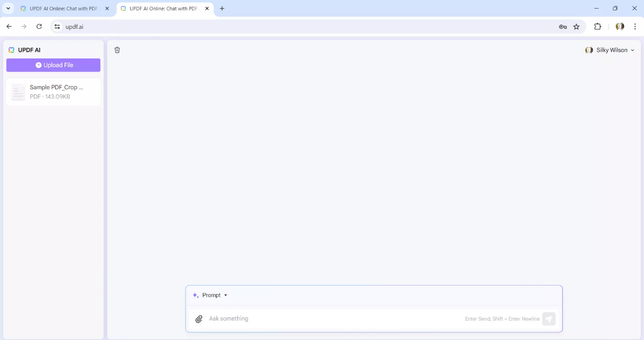Viewport: 644px width, 340px height.
Task: Select the Sample PDF_Crop file
Action: 53,91
